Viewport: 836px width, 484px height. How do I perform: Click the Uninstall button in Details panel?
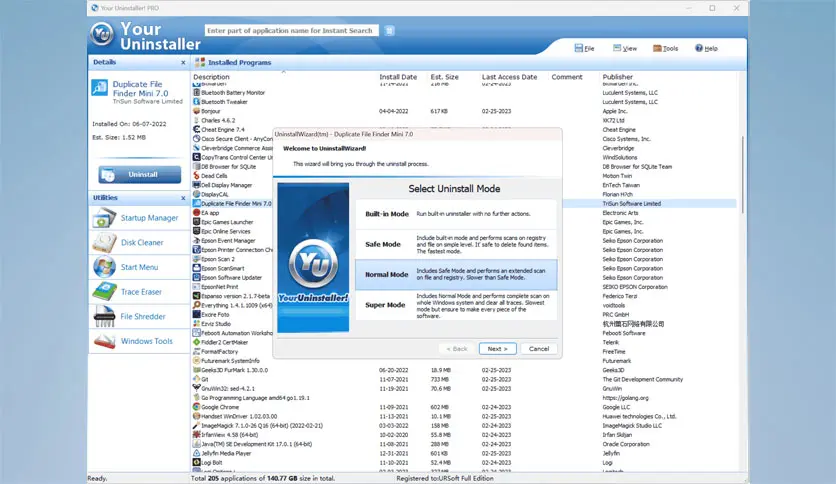point(140,174)
